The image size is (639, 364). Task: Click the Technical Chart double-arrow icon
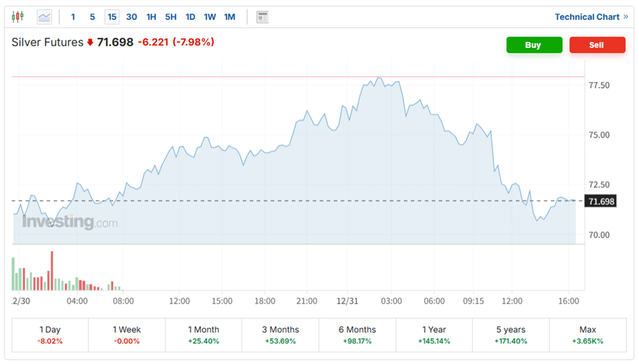point(626,17)
